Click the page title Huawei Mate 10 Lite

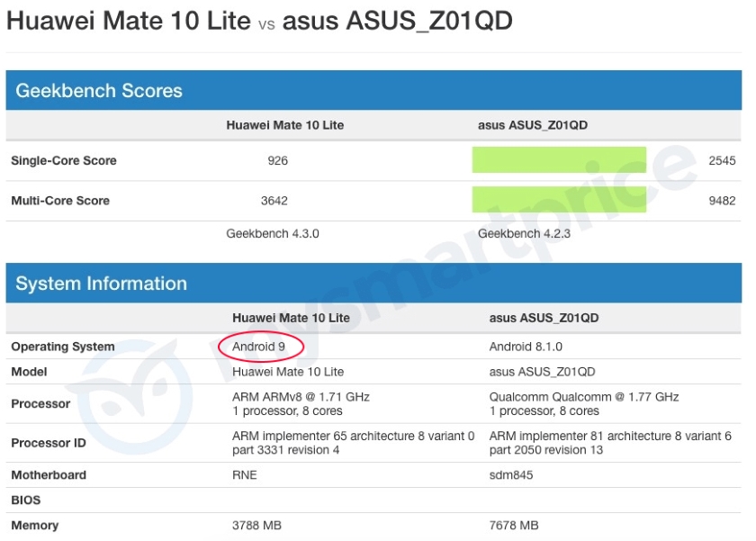coord(129,21)
